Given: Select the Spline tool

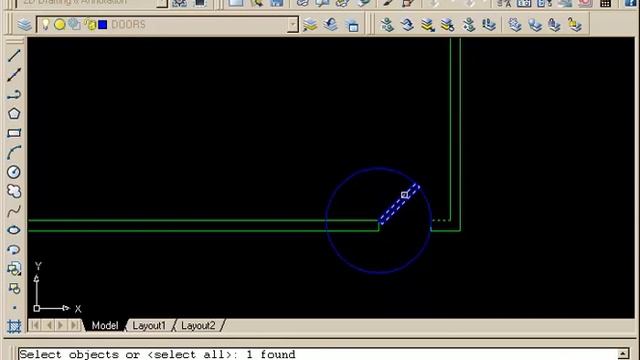Looking at the screenshot, I should click(x=14, y=211).
